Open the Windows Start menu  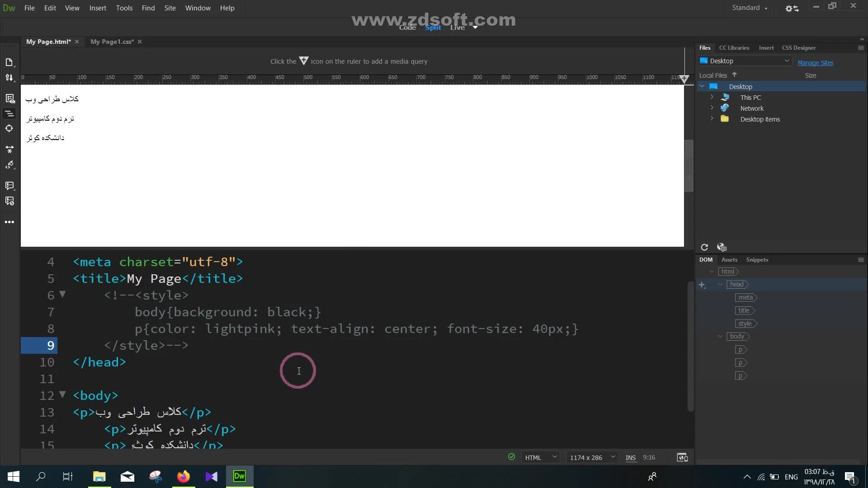[x=14, y=476]
